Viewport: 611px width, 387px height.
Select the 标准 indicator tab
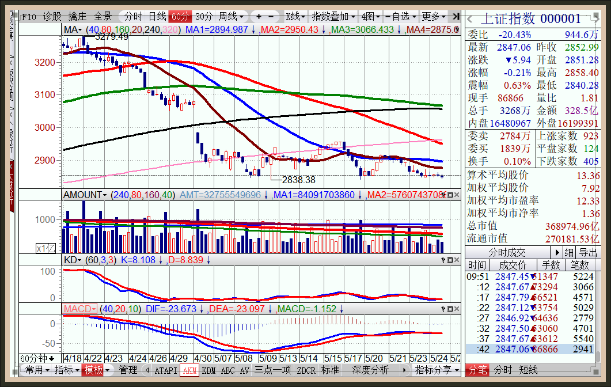[x=330, y=370]
